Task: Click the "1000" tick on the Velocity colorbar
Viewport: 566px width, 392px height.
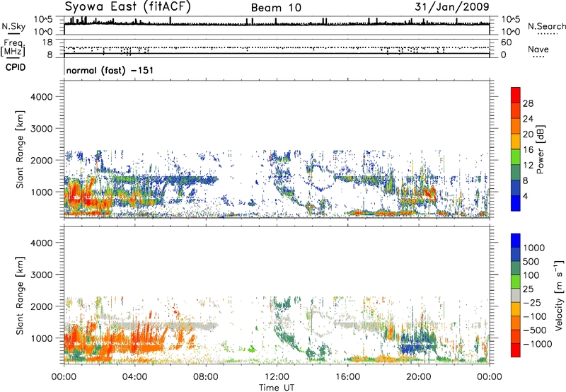Action: pyautogui.click(x=533, y=248)
